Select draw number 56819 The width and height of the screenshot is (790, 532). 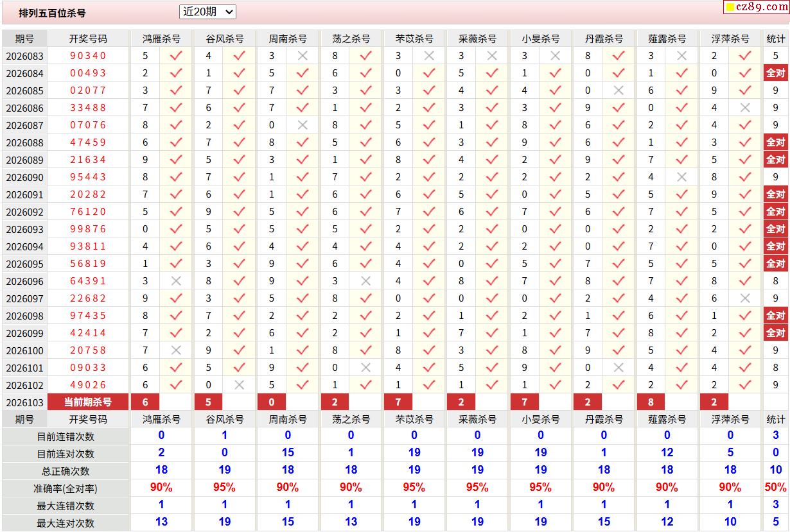coord(89,264)
